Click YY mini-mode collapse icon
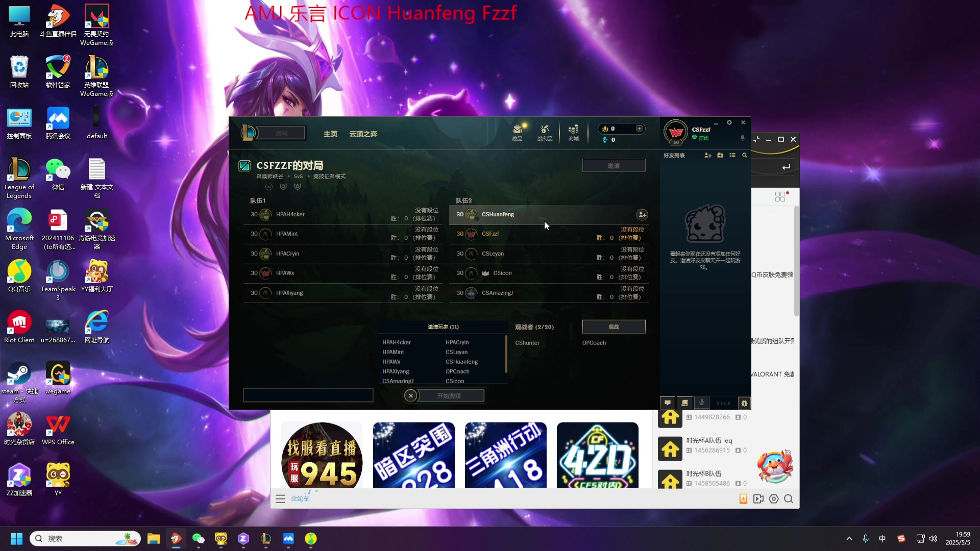This screenshot has width=980, height=551. coord(756,139)
